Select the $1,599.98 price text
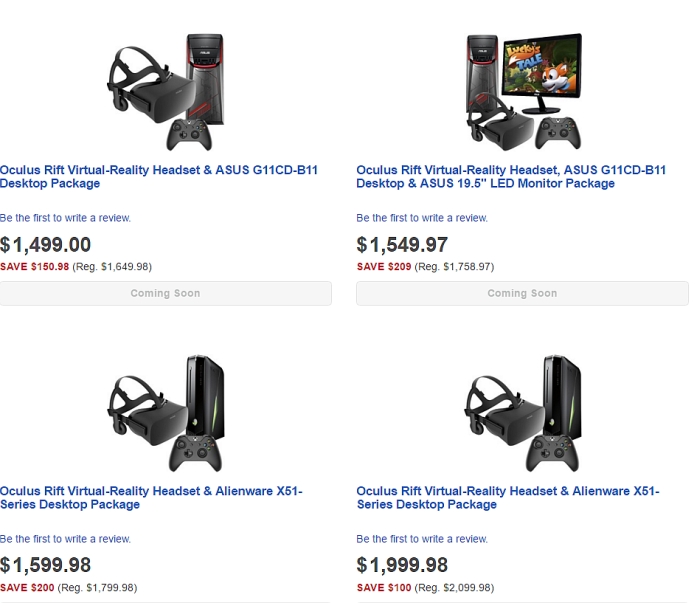Screen dimensions: 700x603 pos(46,566)
